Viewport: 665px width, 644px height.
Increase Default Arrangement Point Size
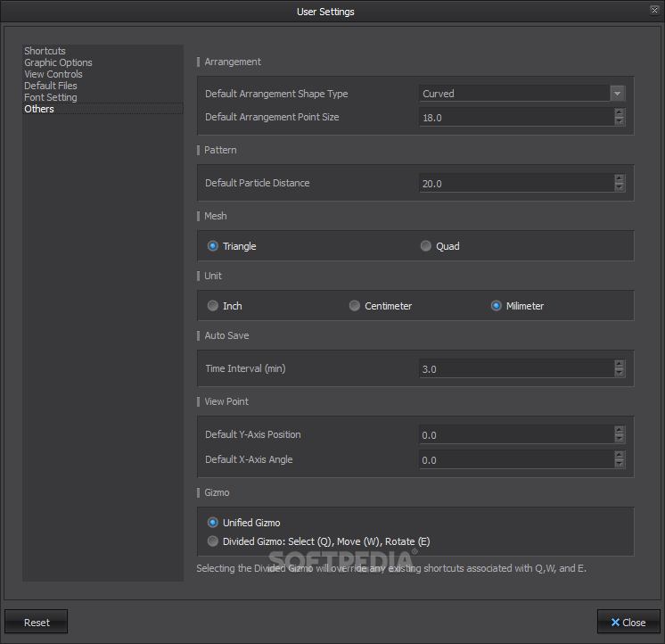coord(620,113)
